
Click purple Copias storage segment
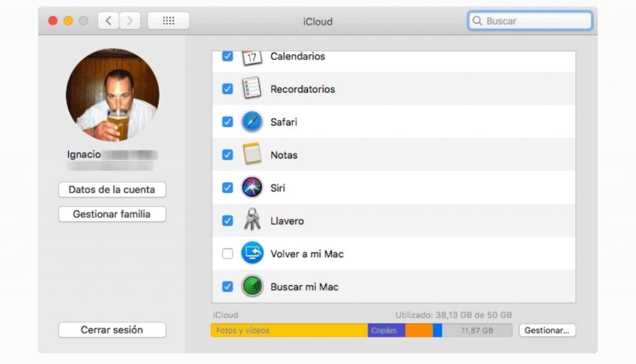386,330
